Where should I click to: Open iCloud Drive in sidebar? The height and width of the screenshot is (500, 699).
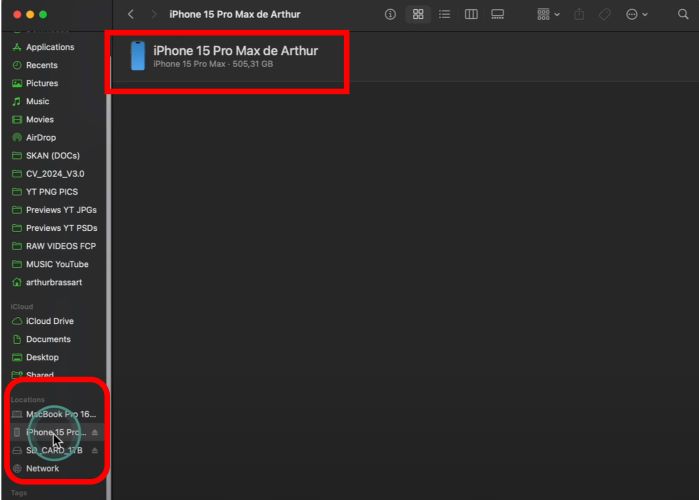coord(49,321)
